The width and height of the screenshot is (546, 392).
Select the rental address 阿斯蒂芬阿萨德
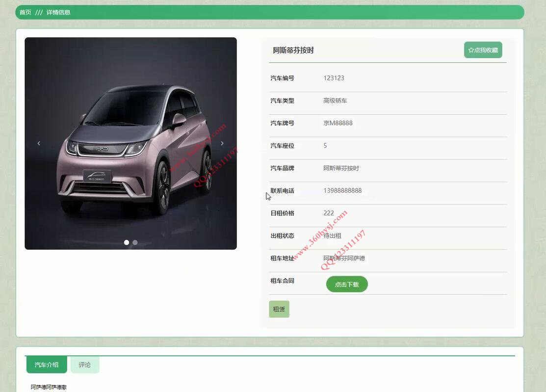[x=344, y=258]
